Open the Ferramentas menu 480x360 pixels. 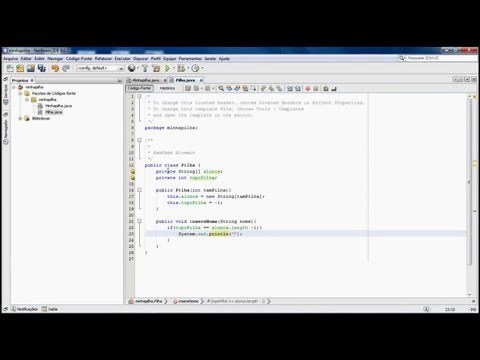point(190,58)
